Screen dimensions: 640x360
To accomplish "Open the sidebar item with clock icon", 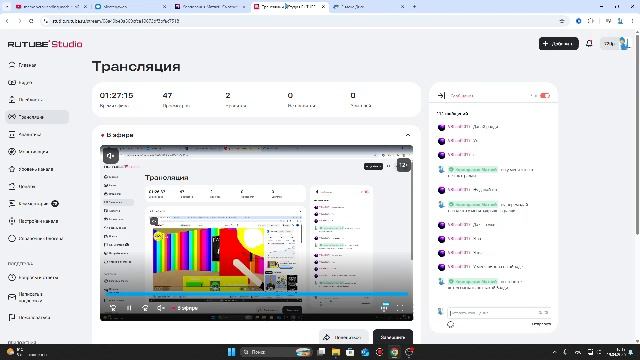I will point(33,278).
